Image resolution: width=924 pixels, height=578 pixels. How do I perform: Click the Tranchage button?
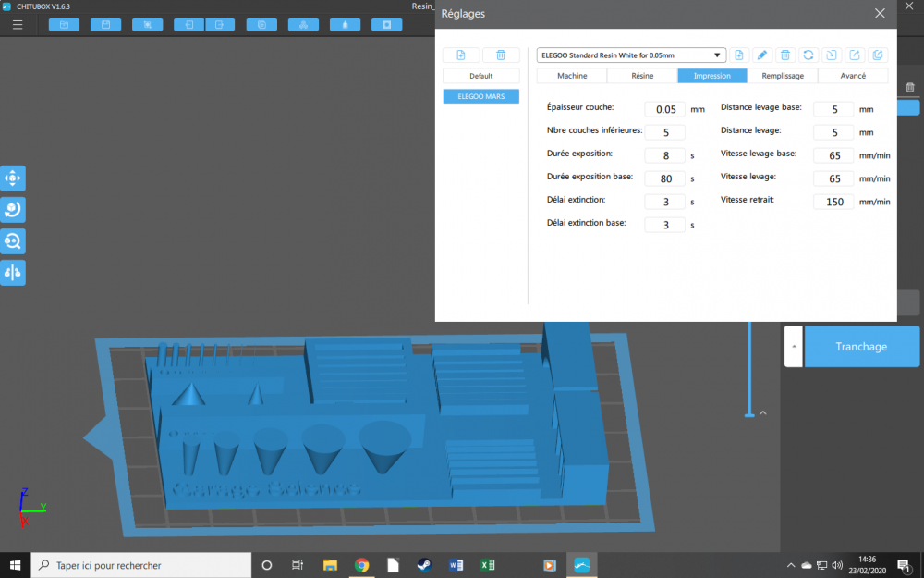coord(861,346)
